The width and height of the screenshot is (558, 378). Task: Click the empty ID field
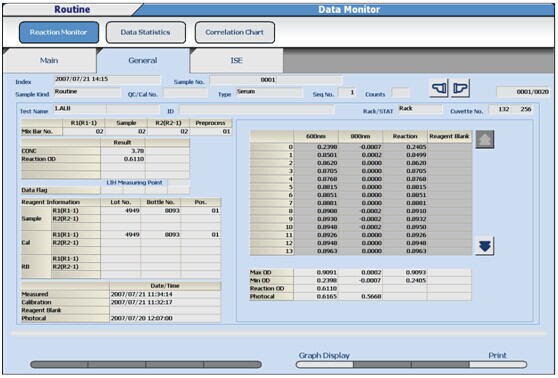(x=257, y=110)
